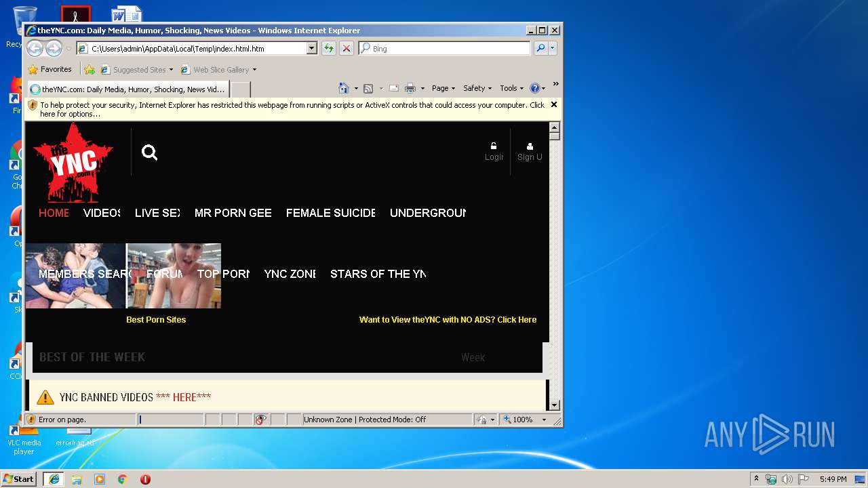Viewport: 868px width, 488px height.
Task: Click the Start button
Action: (18, 479)
